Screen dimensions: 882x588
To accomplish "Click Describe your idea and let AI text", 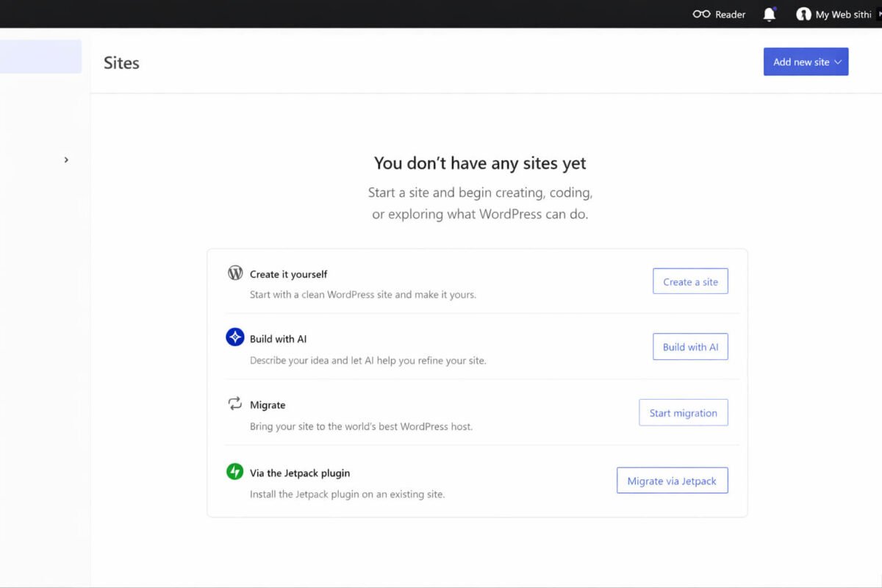I will click(x=368, y=360).
